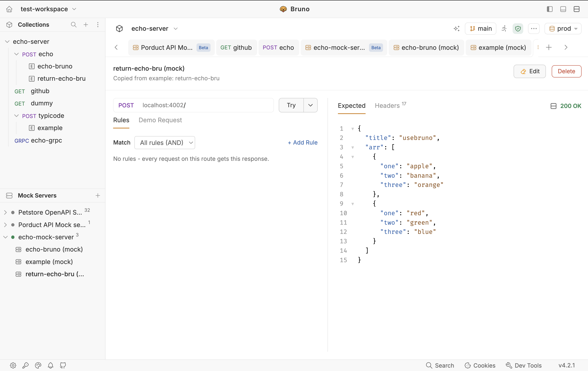Open the main git branch button
The height and width of the screenshot is (371, 588).
pos(481,29)
